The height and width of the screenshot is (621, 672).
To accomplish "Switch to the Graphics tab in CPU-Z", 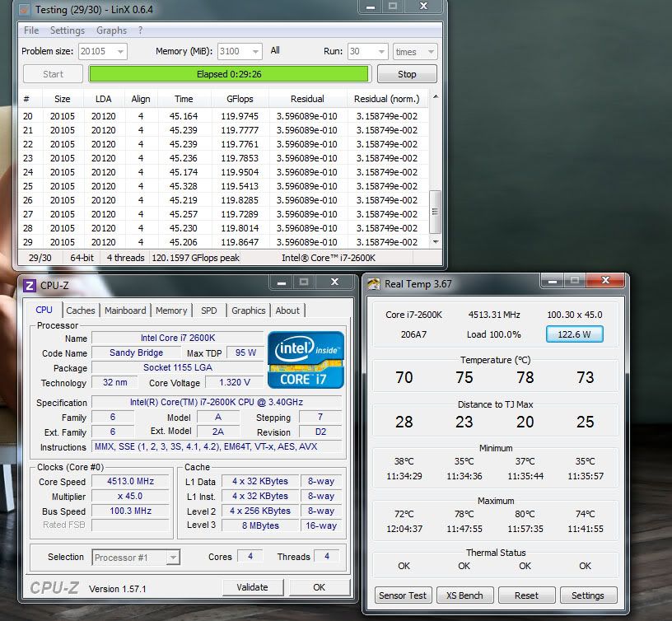I will coord(249,310).
